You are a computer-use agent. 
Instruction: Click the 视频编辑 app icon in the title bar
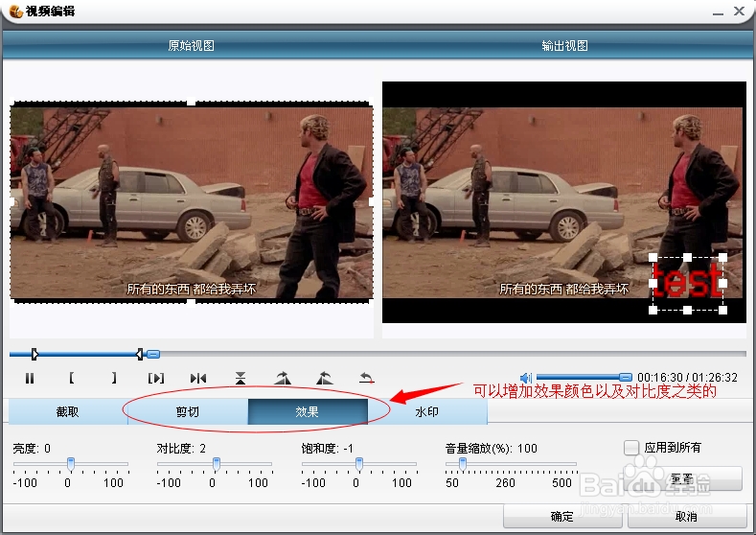pyautogui.click(x=16, y=12)
